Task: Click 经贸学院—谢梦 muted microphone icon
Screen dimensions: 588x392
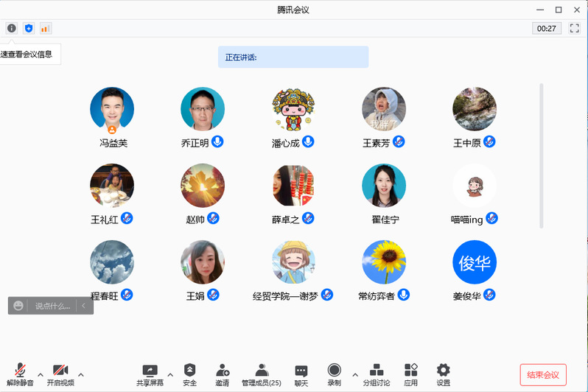Action: (327, 295)
